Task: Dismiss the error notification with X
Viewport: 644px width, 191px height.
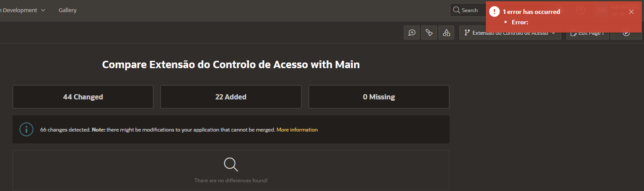Action: [x=631, y=12]
